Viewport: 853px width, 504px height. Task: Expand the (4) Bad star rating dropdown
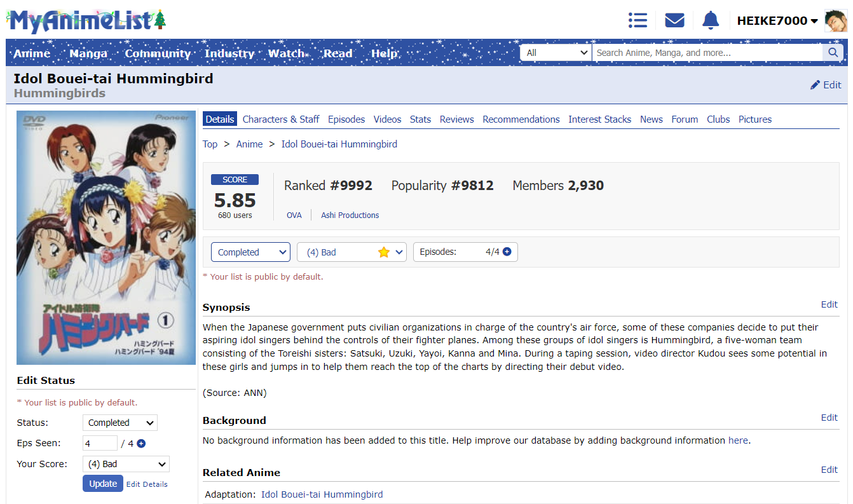351,252
